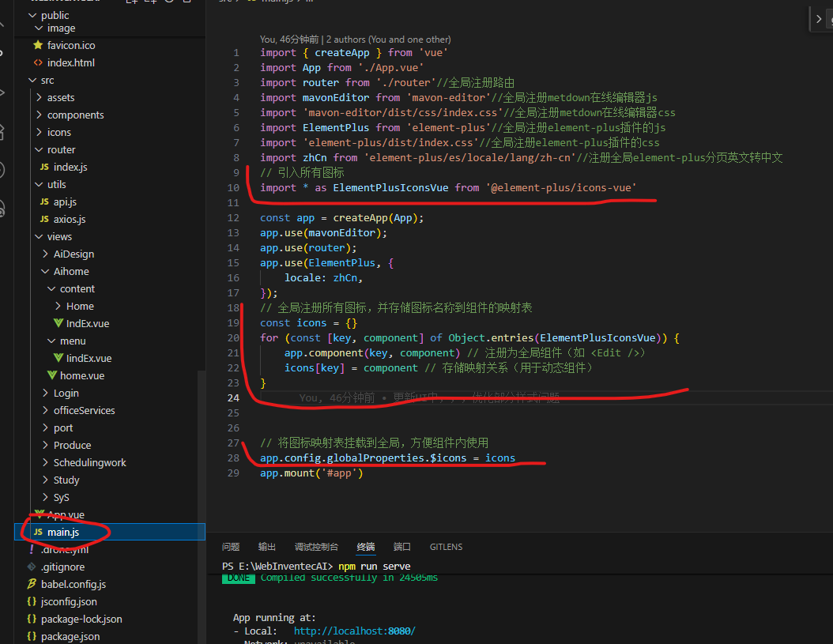Collapse the src folder
The height and width of the screenshot is (644, 833).
[x=32, y=81]
